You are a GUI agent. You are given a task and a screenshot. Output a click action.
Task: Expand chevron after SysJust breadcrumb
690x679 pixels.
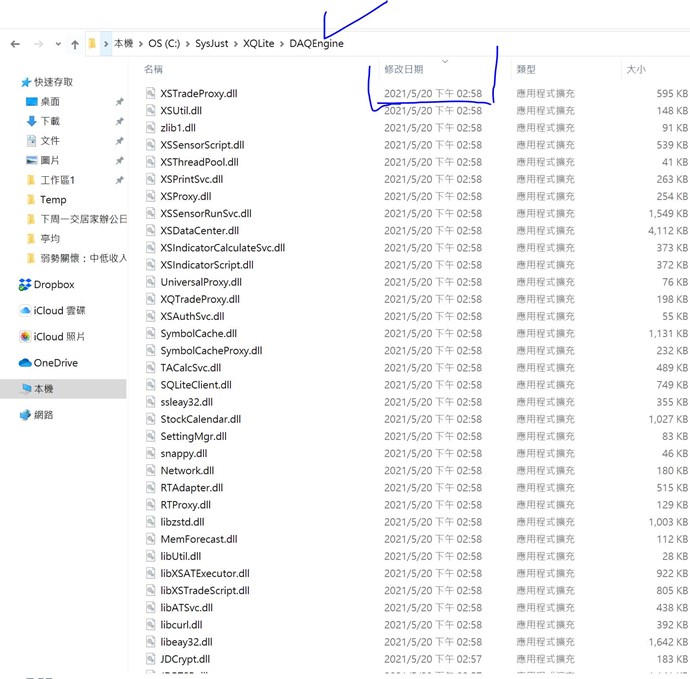click(x=235, y=44)
